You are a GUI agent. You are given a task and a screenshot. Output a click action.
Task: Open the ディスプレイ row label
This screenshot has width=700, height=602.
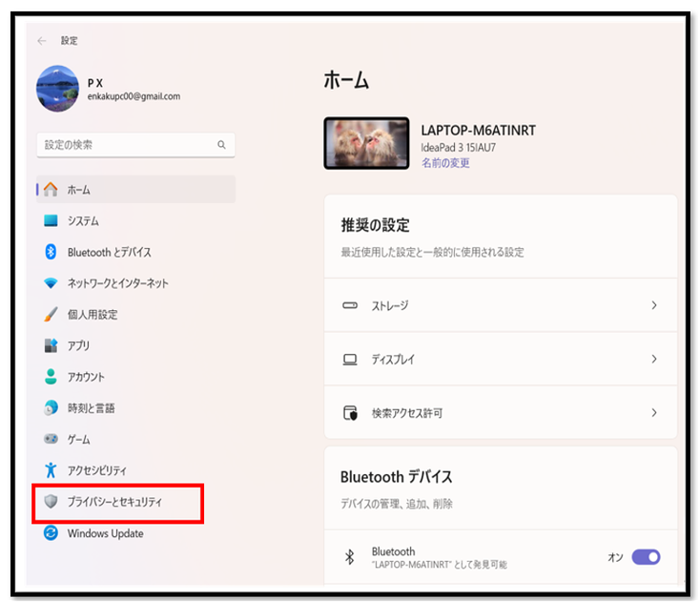[x=393, y=360]
